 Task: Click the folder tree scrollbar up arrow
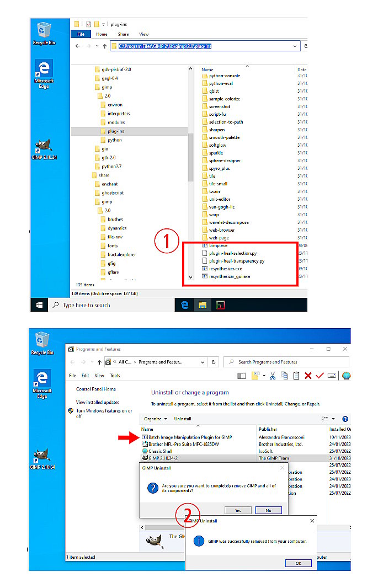190,69
